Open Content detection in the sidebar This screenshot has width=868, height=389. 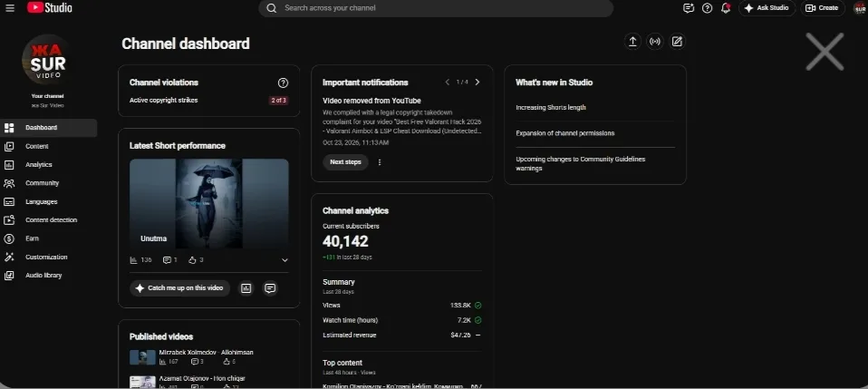[49, 220]
